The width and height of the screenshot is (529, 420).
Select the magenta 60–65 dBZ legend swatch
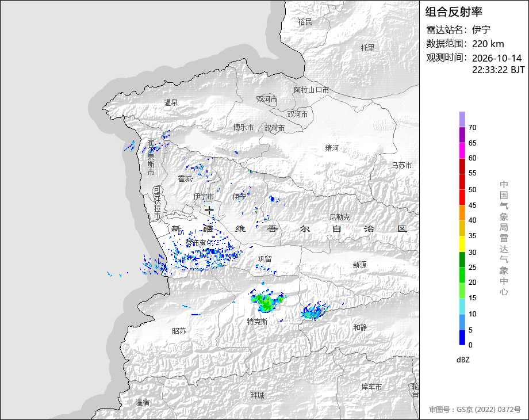pos(462,151)
